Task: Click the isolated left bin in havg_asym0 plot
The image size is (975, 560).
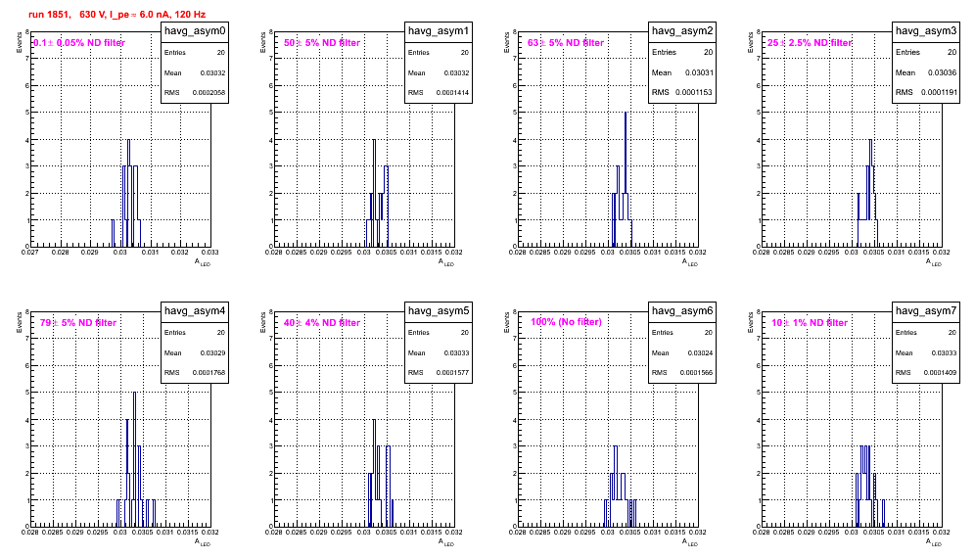Action: click(114, 233)
